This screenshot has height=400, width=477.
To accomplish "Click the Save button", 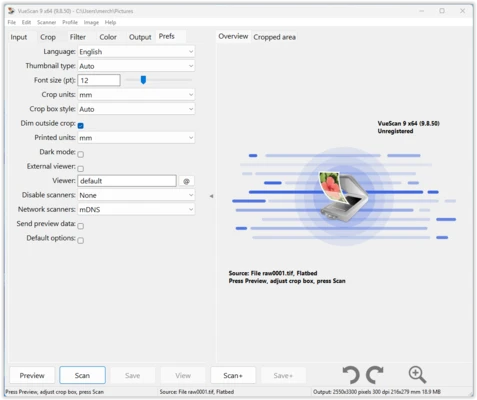I will pos(133,375).
